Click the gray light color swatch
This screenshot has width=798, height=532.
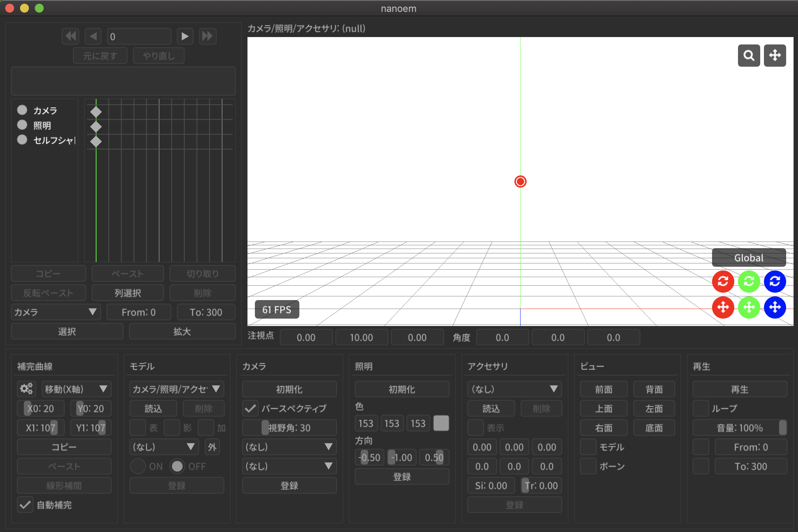point(441,423)
